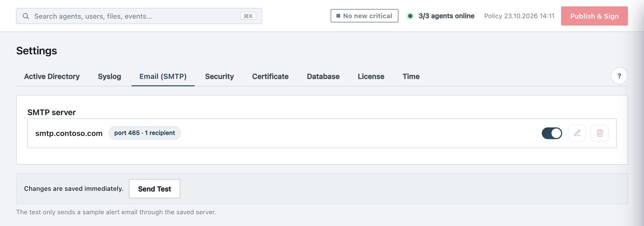Viewport: 644px width, 226px height.
Task: Click Publish & Sign
Action: coord(594,16)
